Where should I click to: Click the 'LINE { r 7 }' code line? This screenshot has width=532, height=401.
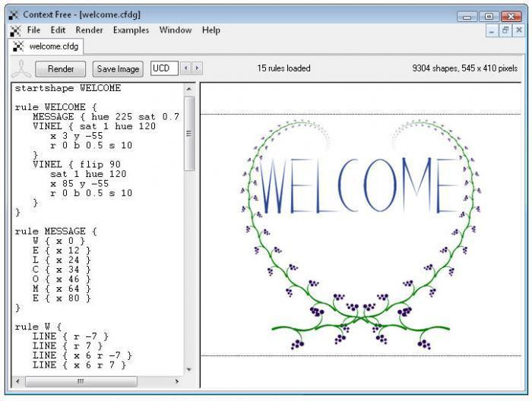click(68, 346)
